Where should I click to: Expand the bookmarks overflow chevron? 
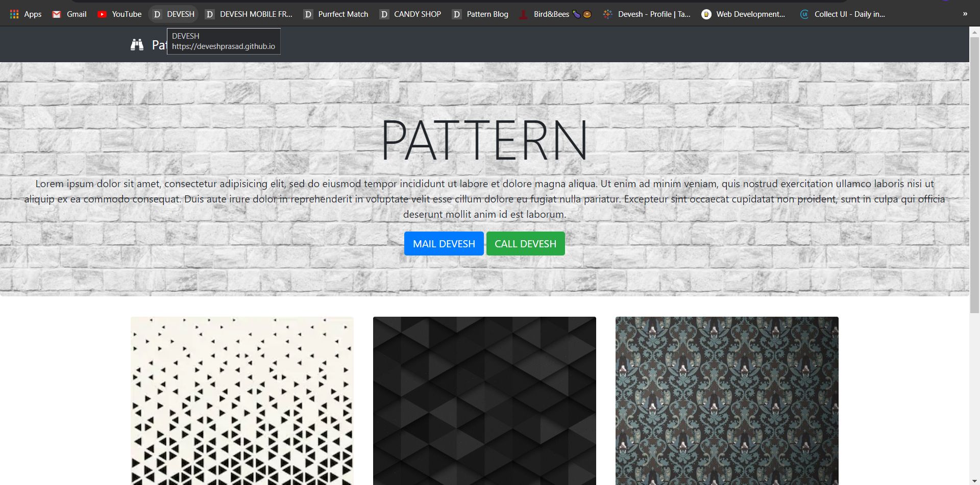click(965, 14)
